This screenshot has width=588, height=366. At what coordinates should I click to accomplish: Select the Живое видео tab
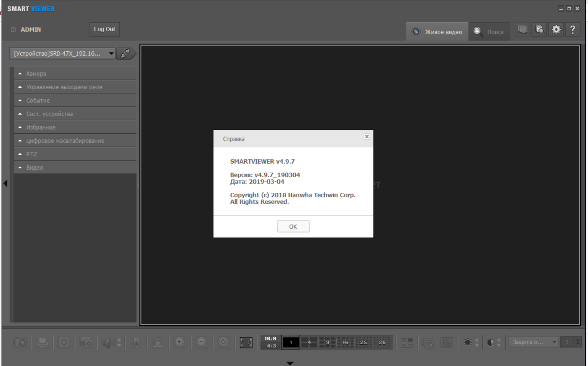coord(437,32)
